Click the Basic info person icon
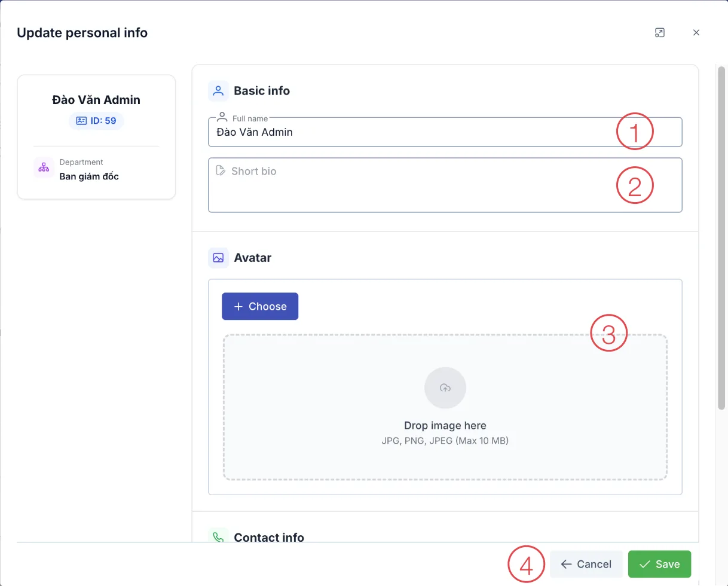 tap(218, 91)
